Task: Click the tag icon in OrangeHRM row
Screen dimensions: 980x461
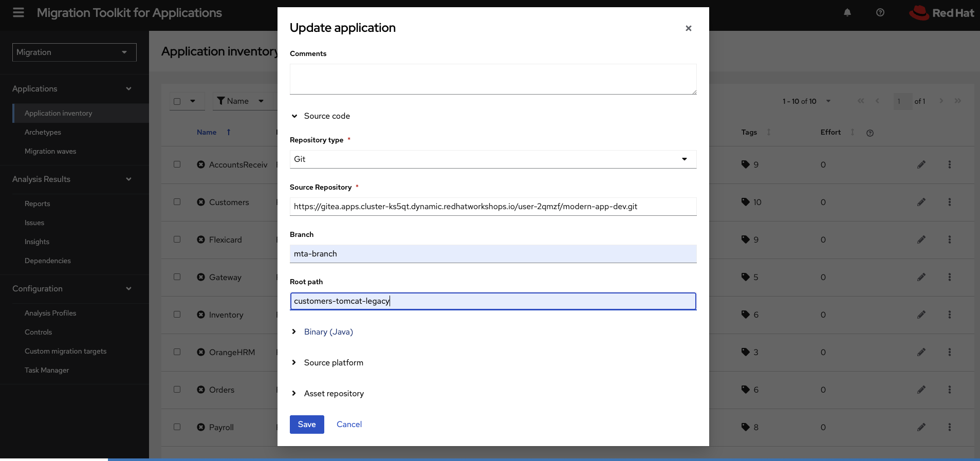Action: click(746, 352)
